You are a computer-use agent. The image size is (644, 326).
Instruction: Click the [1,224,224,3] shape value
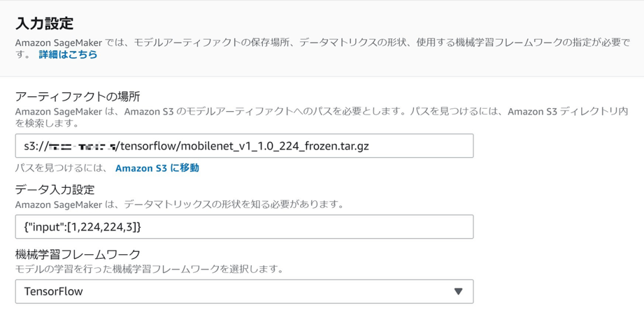[103, 226]
